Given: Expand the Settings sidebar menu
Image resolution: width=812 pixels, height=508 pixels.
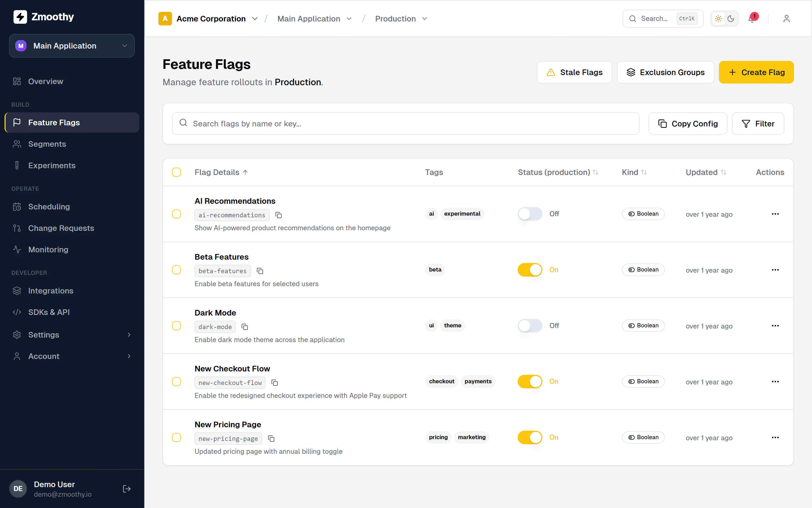Looking at the screenshot, I should click(x=72, y=335).
